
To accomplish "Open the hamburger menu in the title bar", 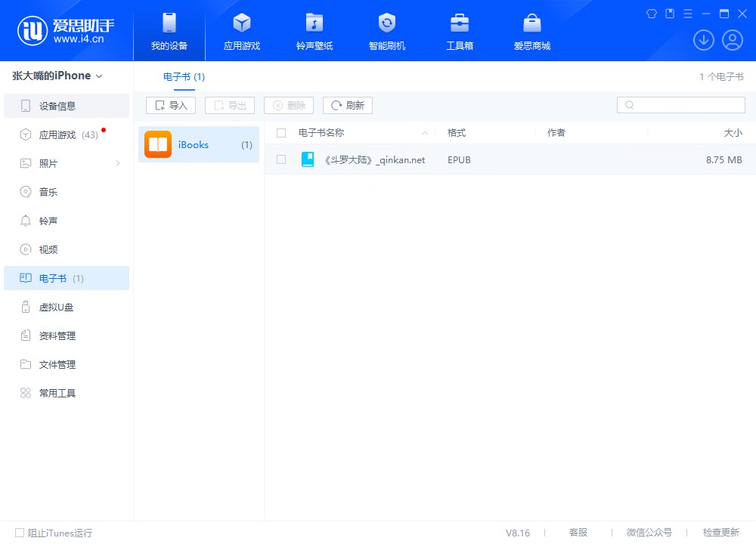I will point(687,14).
